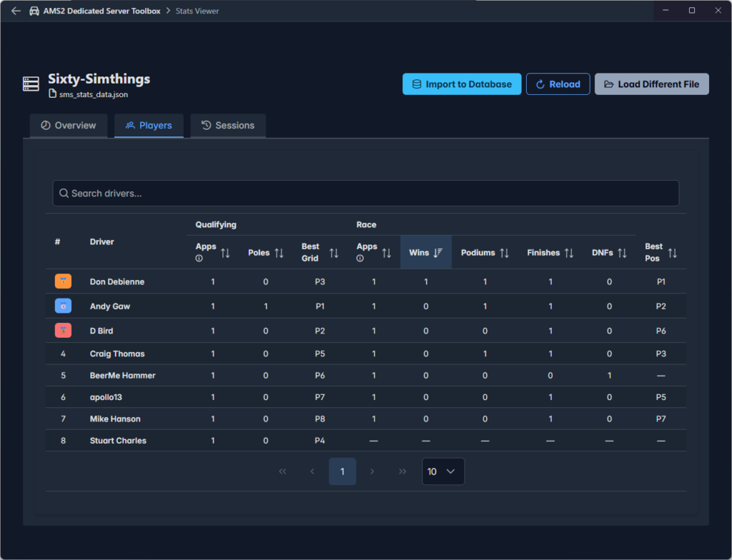Click the blue second-place medal badge
Screen dimensions: 732x560
click(63, 306)
